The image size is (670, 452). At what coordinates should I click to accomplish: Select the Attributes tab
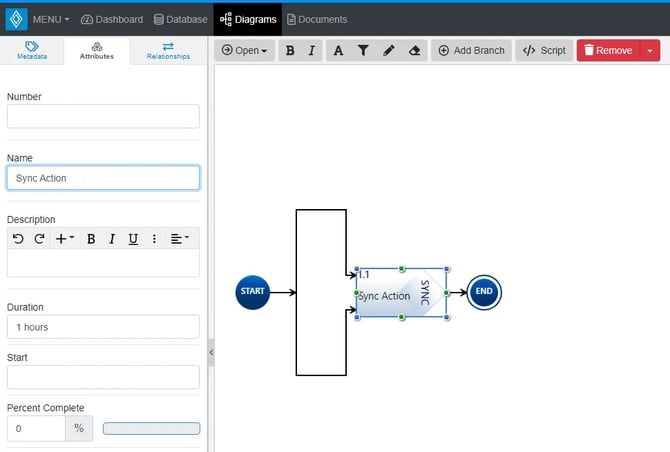coord(97,50)
